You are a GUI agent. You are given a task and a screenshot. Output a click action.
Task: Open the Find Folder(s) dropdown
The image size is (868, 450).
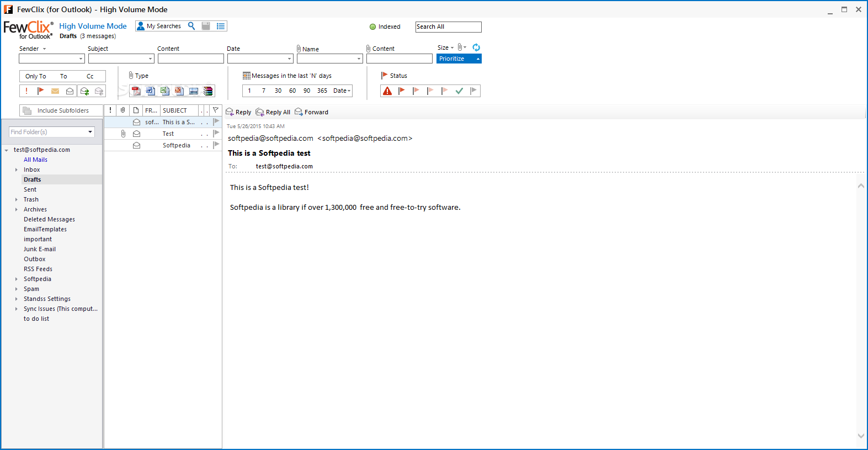click(x=90, y=132)
